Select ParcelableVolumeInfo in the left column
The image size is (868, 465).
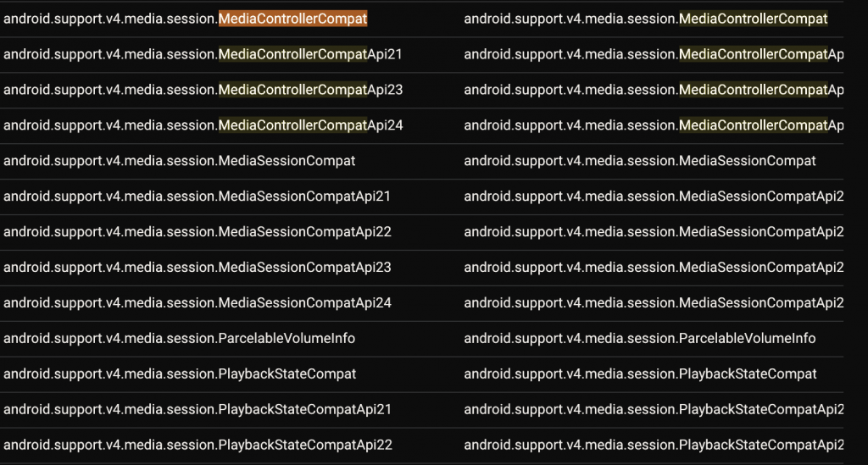point(179,338)
